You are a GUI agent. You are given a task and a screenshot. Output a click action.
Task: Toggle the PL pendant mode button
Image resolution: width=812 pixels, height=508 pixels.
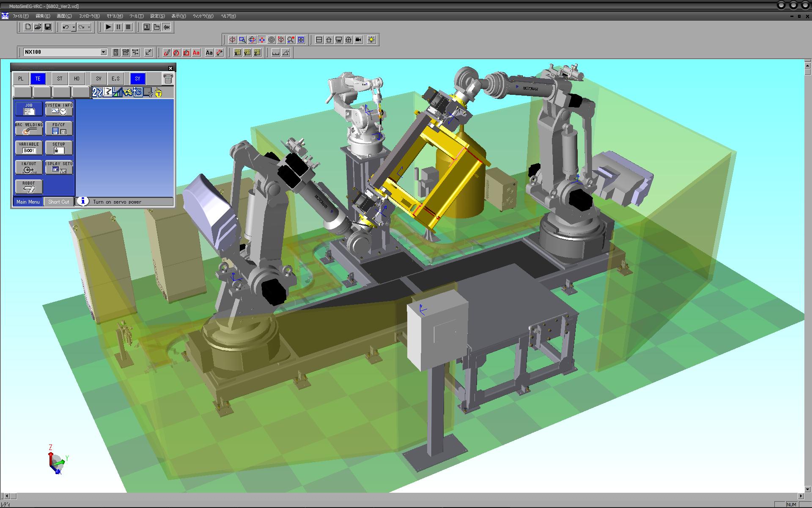(x=21, y=79)
